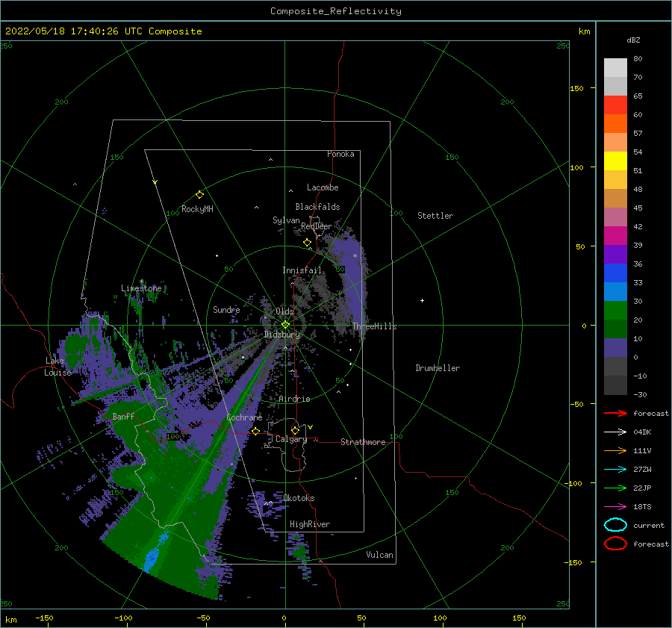This screenshot has height=628, width=672.
Task: Select the 36 dBZ purple color swatch
Action: coord(615,254)
